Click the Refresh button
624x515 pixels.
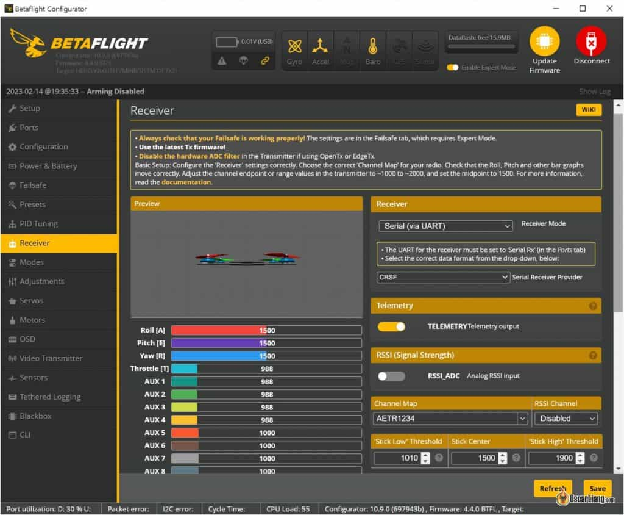[x=552, y=488]
